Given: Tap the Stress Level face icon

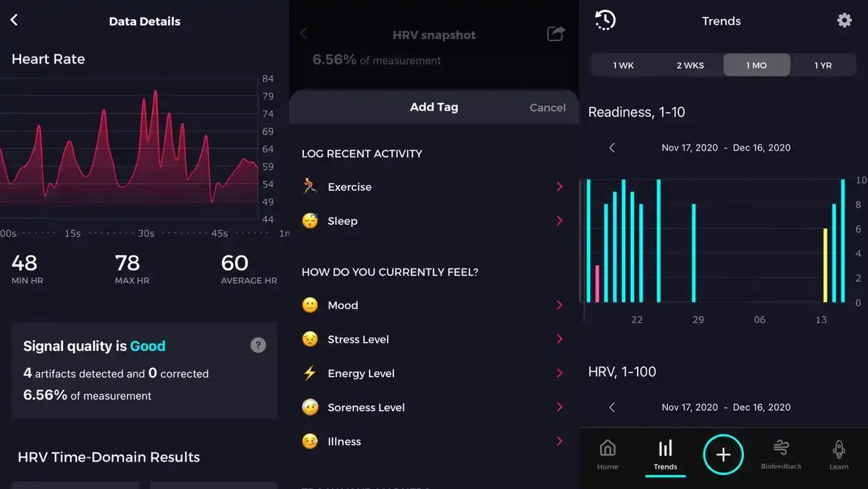Looking at the screenshot, I should coord(309,339).
